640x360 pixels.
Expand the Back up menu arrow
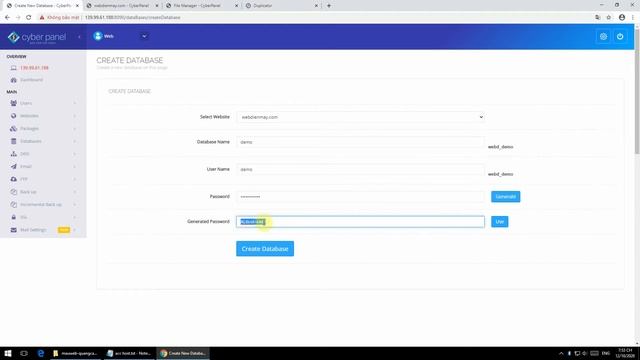coord(75,192)
